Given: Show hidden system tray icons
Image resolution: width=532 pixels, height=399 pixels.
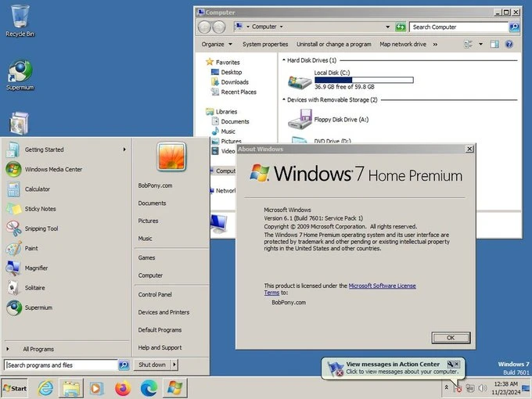Looking at the screenshot, I should pyautogui.click(x=446, y=387).
